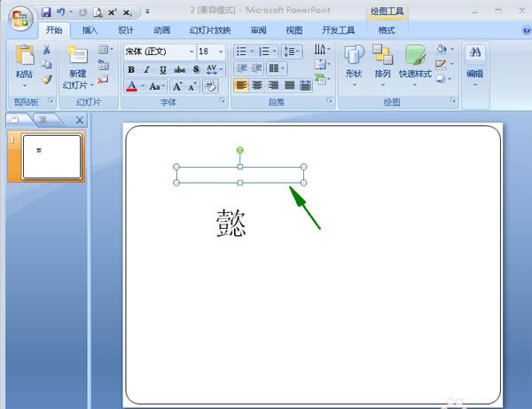This screenshot has height=409, width=532.
Task: Toggle italic formatting
Action: click(147, 70)
